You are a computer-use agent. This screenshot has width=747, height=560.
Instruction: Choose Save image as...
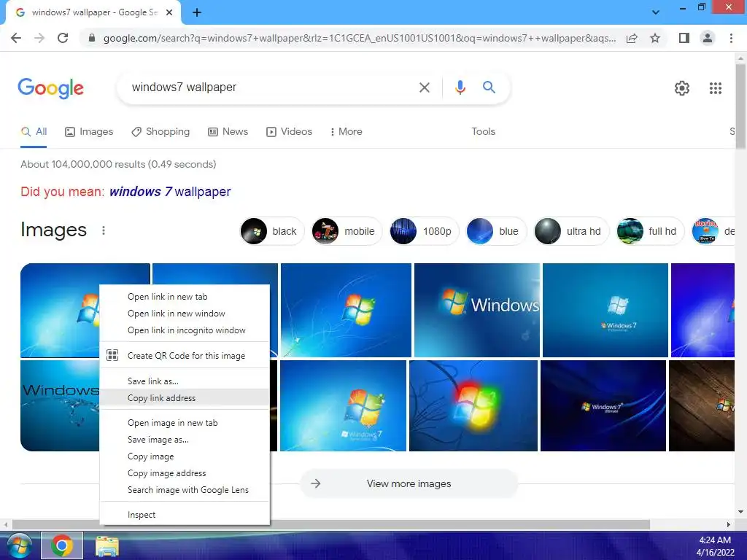185,440
